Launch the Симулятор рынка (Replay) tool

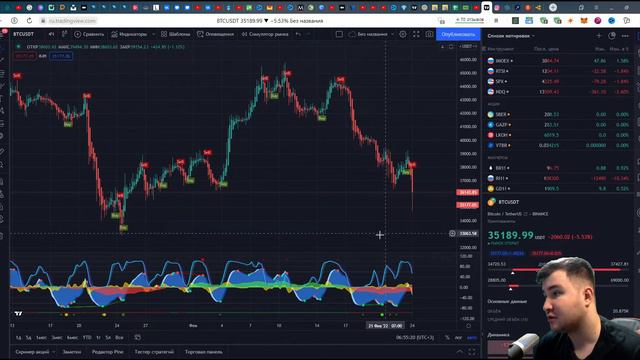(x=265, y=34)
